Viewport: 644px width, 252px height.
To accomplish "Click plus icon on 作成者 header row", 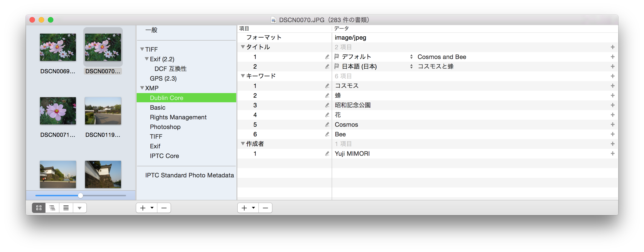I will pyautogui.click(x=612, y=144).
